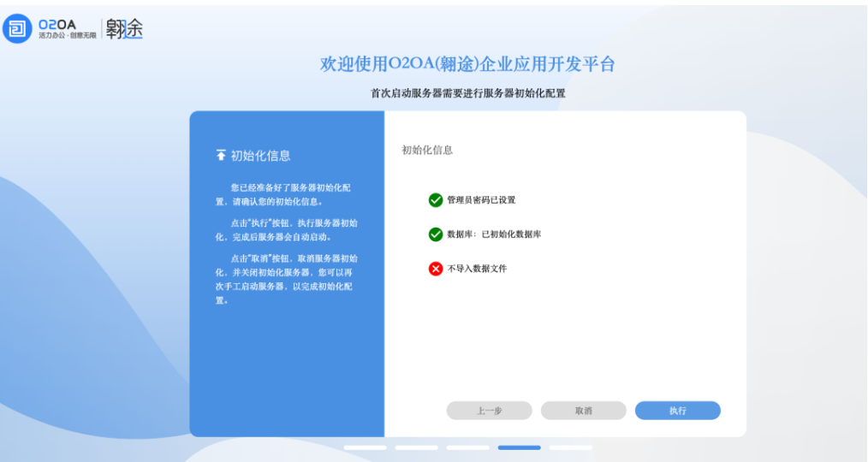Click the O2OA logo icon

point(17,28)
